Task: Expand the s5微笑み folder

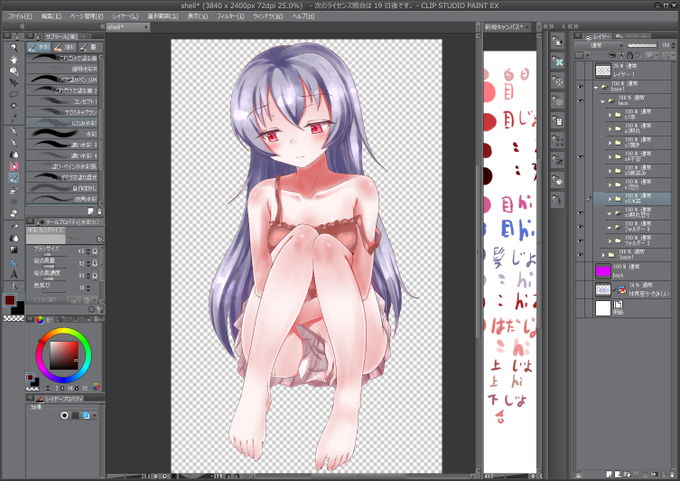Action: coord(610,171)
